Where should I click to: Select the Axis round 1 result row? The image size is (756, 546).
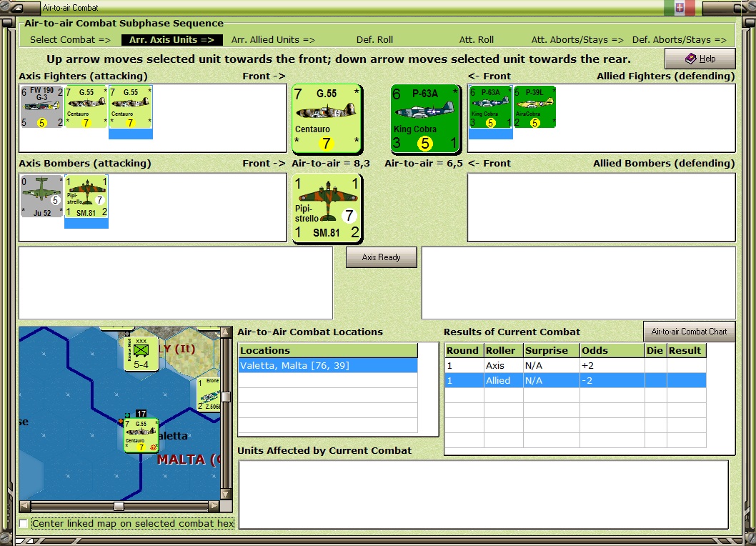(576, 366)
